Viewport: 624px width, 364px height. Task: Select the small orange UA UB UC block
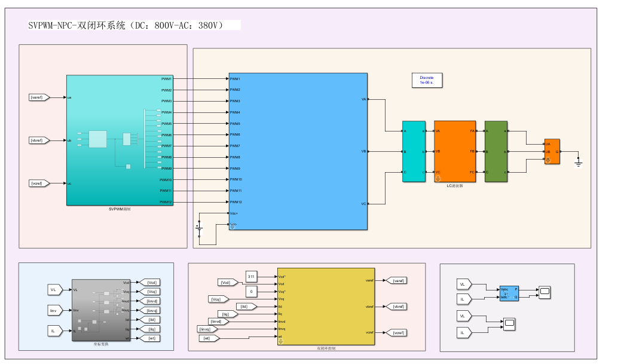pos(552,152)
